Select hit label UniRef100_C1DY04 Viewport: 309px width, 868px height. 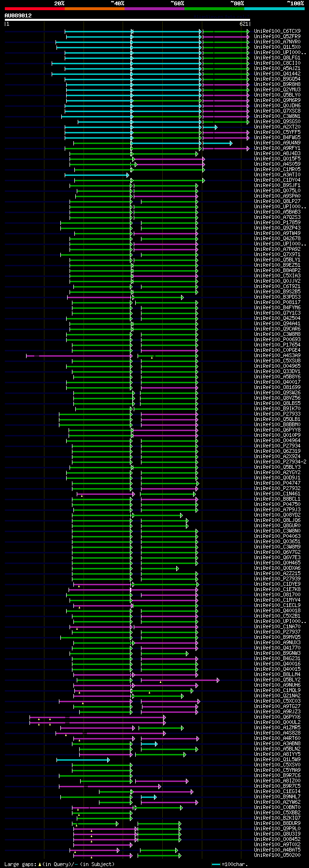pyautogui.click(x=277, y=180)
